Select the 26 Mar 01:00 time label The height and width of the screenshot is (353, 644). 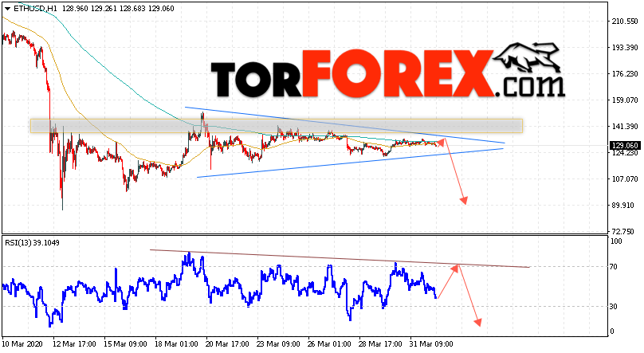pos(329,344)
